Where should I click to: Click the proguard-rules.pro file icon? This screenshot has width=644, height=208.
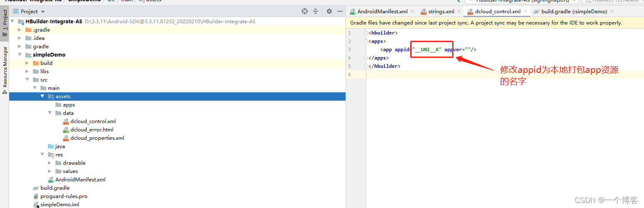[36, 196]
